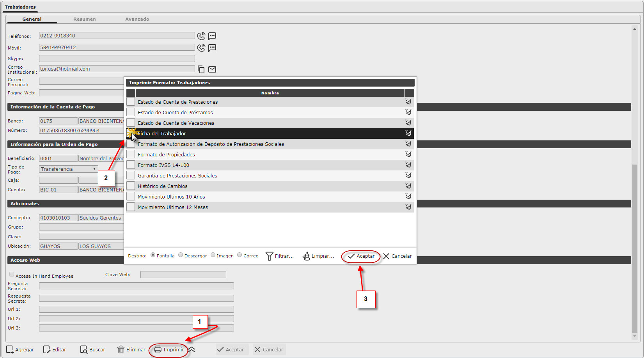This screenshot has height=358, width=644.
Task: Check Garantía de Prestaciones Sociales box
Action: 131,175
